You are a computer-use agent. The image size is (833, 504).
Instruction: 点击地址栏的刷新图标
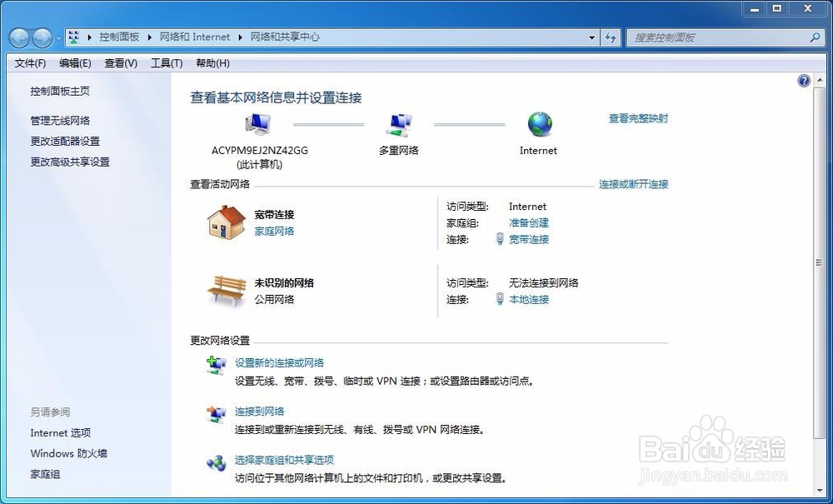611,37
